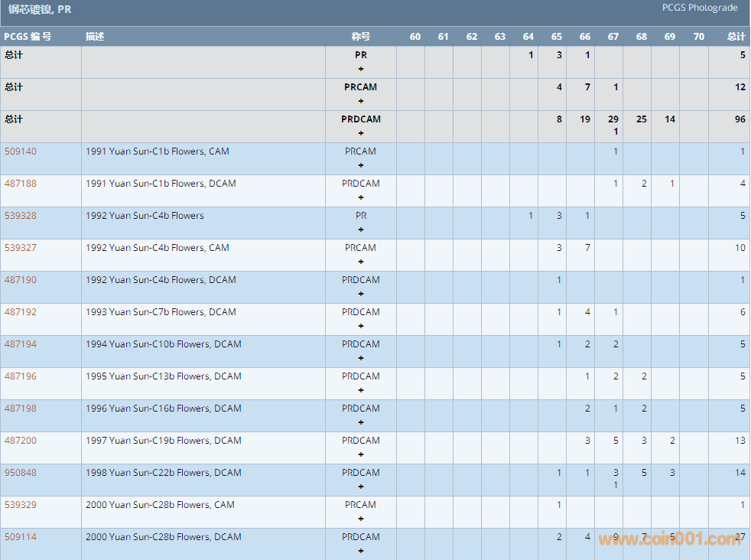Click the 总计 column header
751x560 pixels.
coord(736,37)
